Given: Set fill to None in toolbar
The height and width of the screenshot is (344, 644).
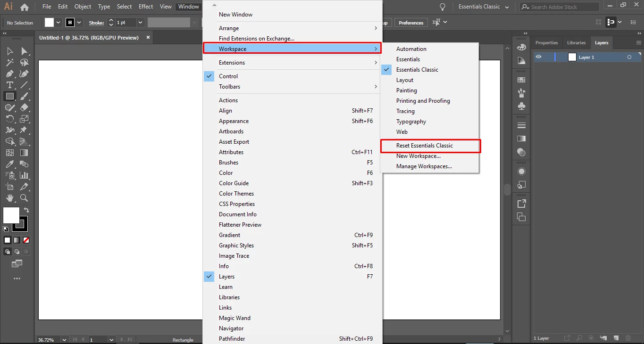Looking at the screenshot, I should [26, 240].
